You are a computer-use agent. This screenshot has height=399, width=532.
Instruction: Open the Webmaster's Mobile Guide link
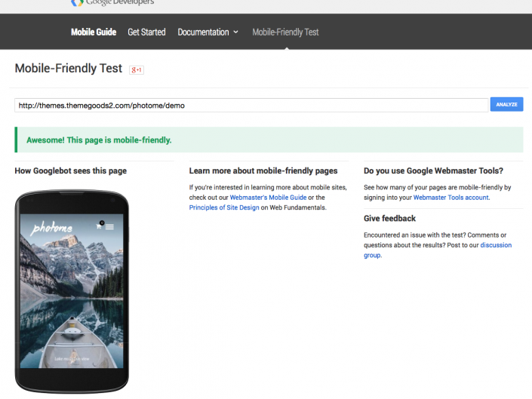tap(268, 198)
